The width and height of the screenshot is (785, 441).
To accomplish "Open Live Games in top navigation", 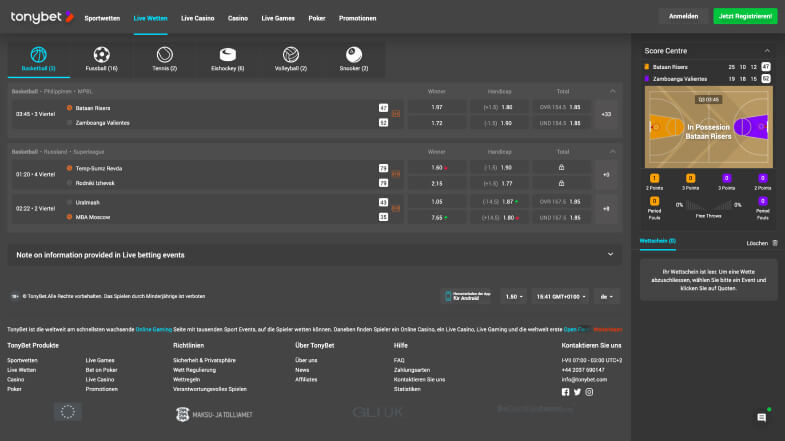I will [x=278, y=18].
